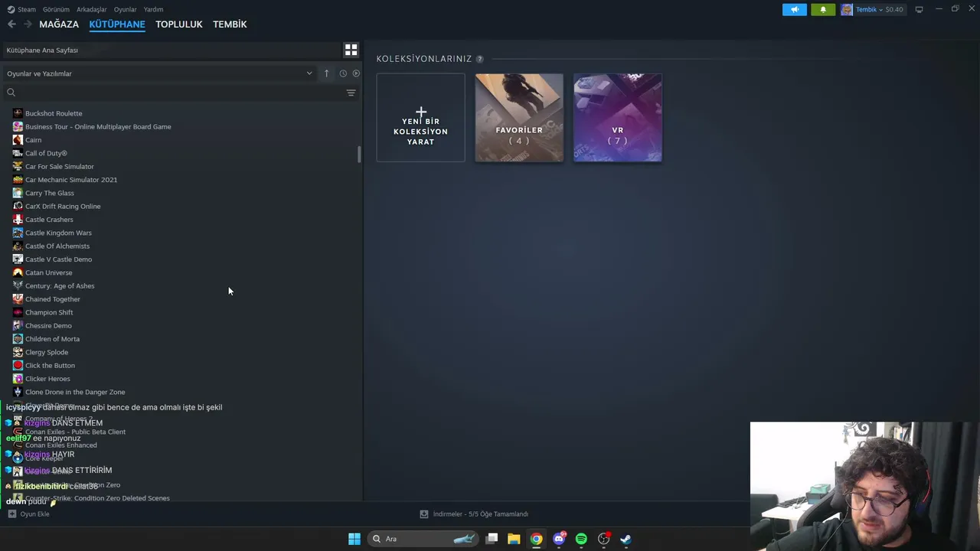Select Carry The Glass
The image size is (980, 551).
pos(50,193)
